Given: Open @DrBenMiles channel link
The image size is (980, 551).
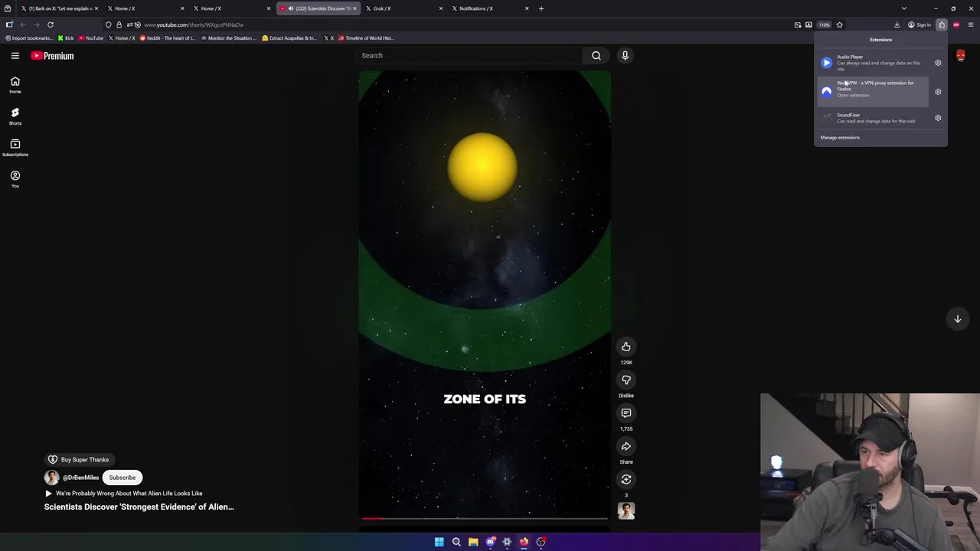Looking at the screenshot, I should point(80,478).
